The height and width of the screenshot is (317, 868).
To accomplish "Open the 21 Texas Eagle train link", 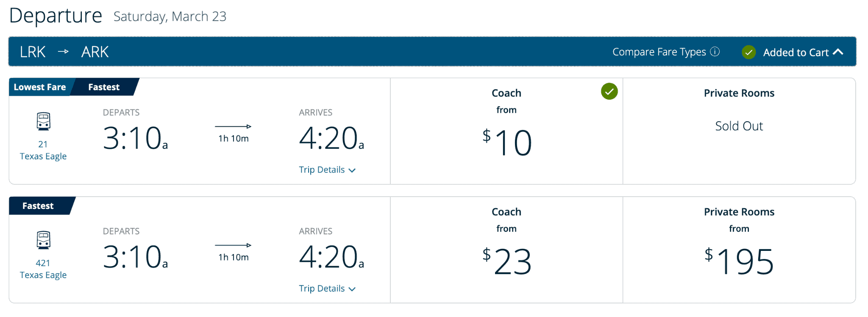I will [43, 150].
